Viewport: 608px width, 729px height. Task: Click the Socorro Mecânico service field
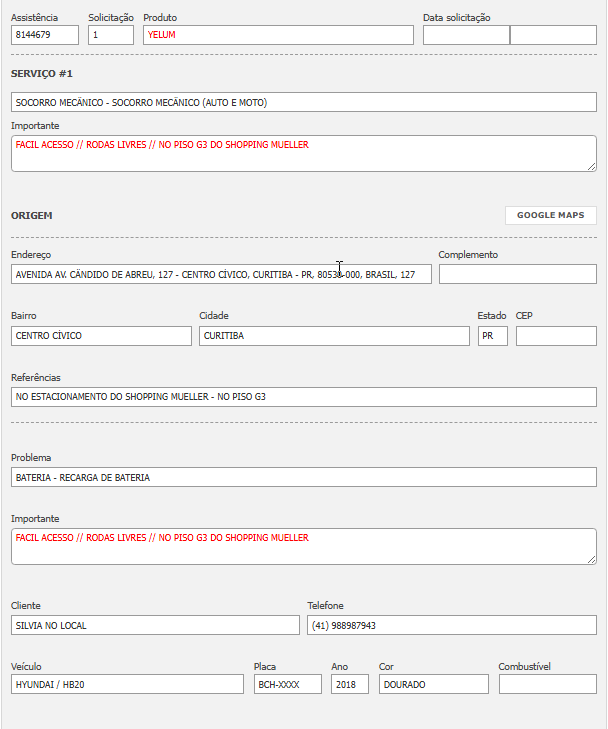(x=304, y=102)
